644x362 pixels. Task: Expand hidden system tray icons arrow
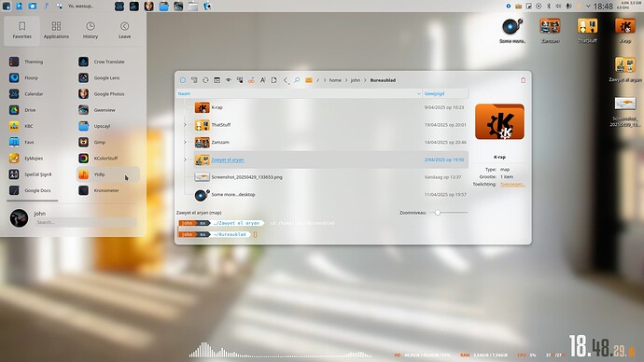[588, 7]
